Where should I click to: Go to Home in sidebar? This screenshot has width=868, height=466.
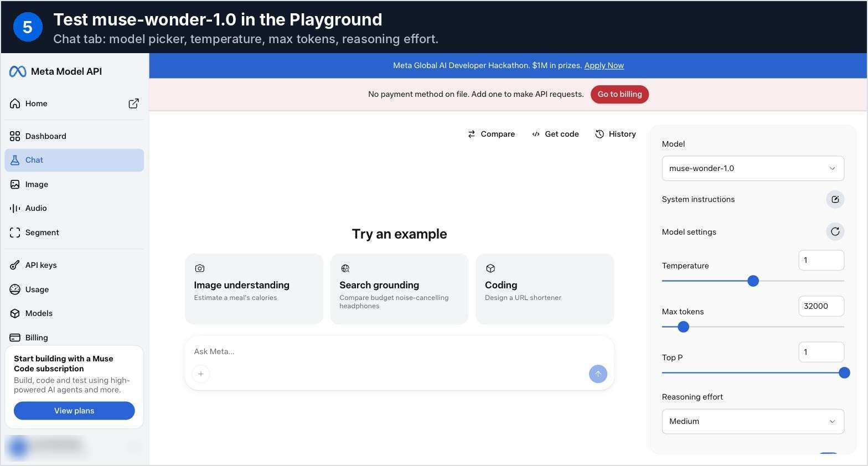click(x=74, y=103)
